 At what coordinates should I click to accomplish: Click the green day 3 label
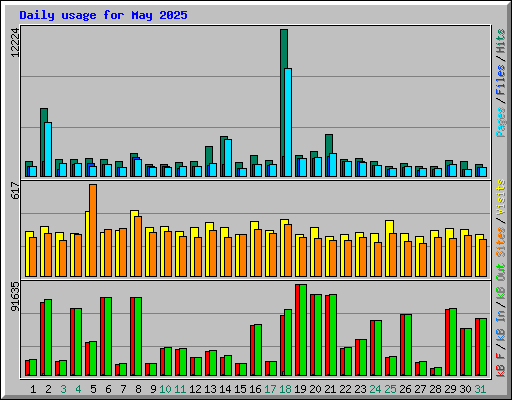tap(63, 389)
